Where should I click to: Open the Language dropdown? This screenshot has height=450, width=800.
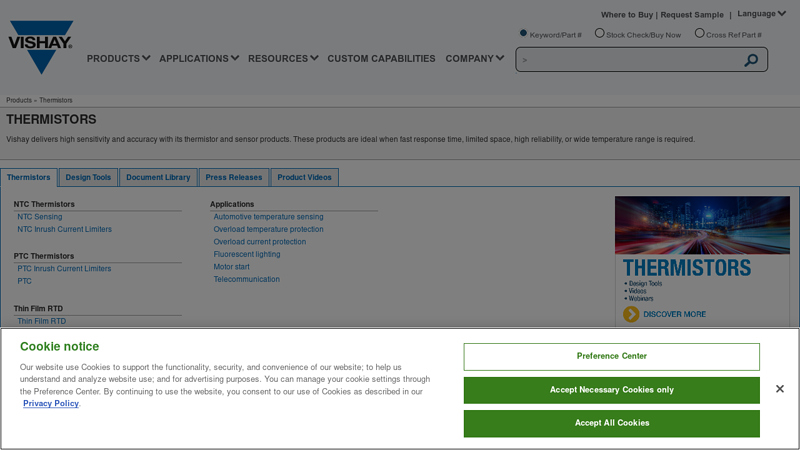tap(761, 14)
